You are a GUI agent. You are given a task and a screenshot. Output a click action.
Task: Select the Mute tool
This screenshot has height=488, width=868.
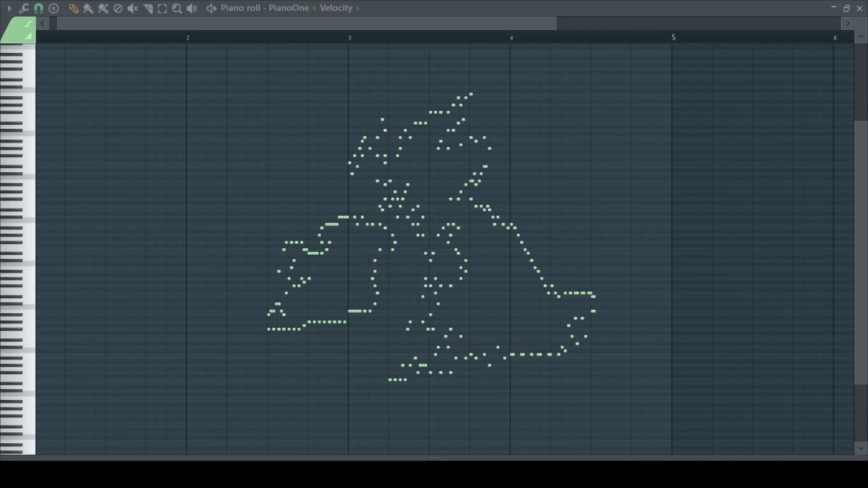[x=133, y=8]
